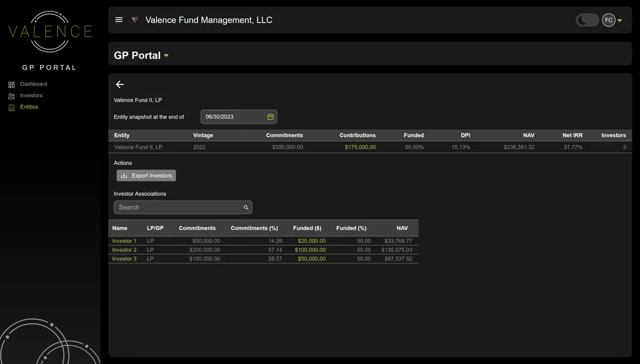
Task: Click the FC user avatar
Action: pyautogui.click(x=608, y=20)
